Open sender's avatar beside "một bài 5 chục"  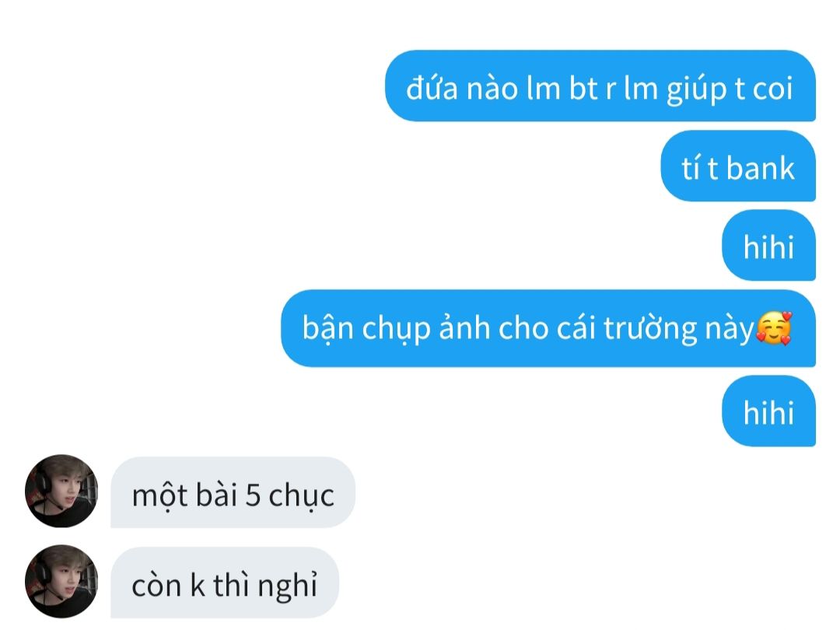pos(61,492)
